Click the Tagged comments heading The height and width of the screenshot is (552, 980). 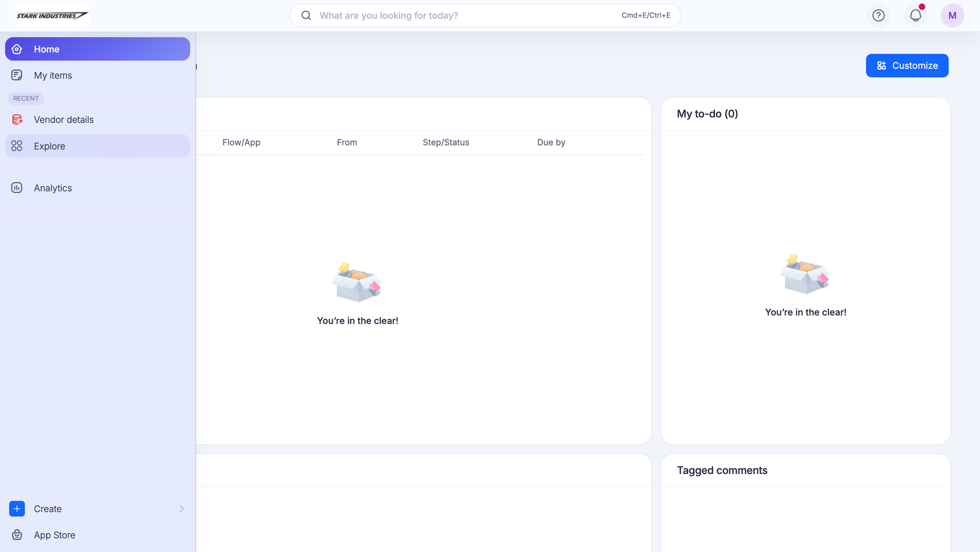[x=722, y=471]
